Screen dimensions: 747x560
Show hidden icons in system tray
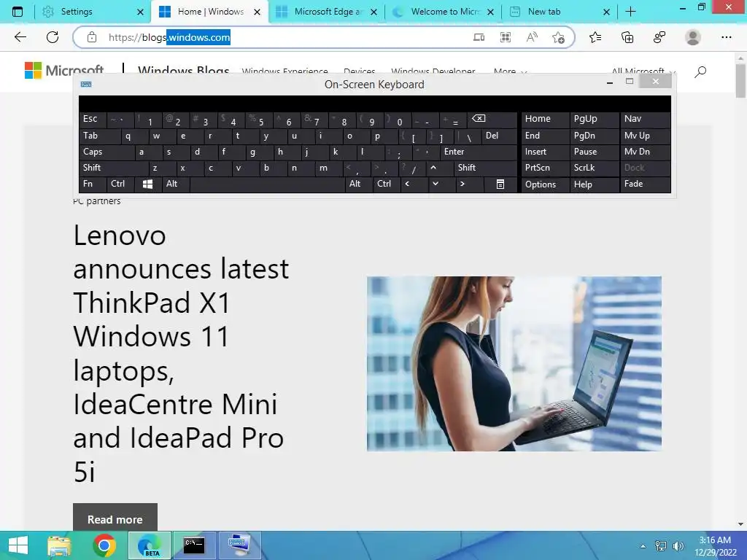(x=643, y=545)
